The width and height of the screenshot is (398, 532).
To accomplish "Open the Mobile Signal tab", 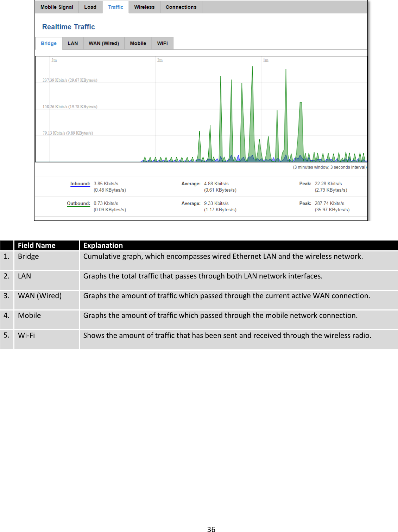I will pos(57,7).
